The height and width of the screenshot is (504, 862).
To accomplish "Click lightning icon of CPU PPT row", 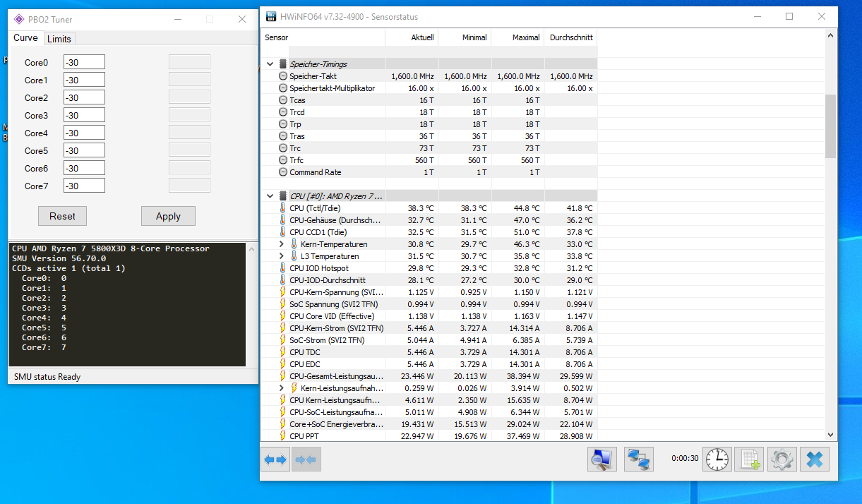I will [283, 436].
